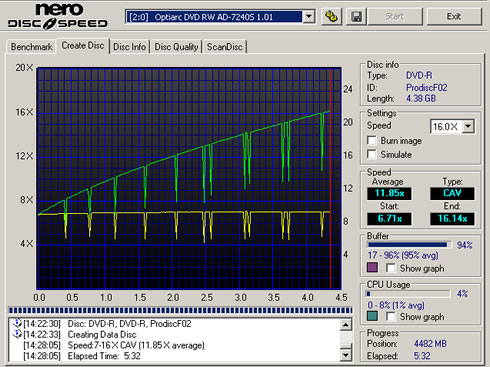
Task: Click the 4482 MB position value
Action: (430, 344)
